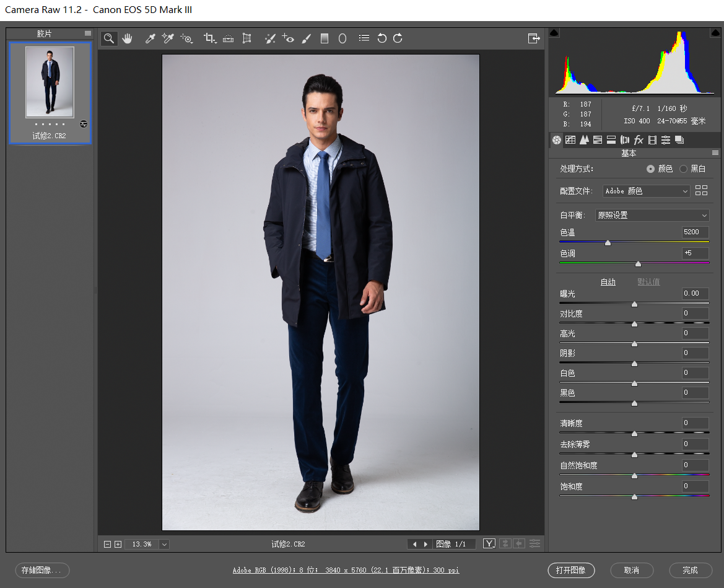Select the Graduated Filter tool
The image size is (724, 588).
pos(325,38)
